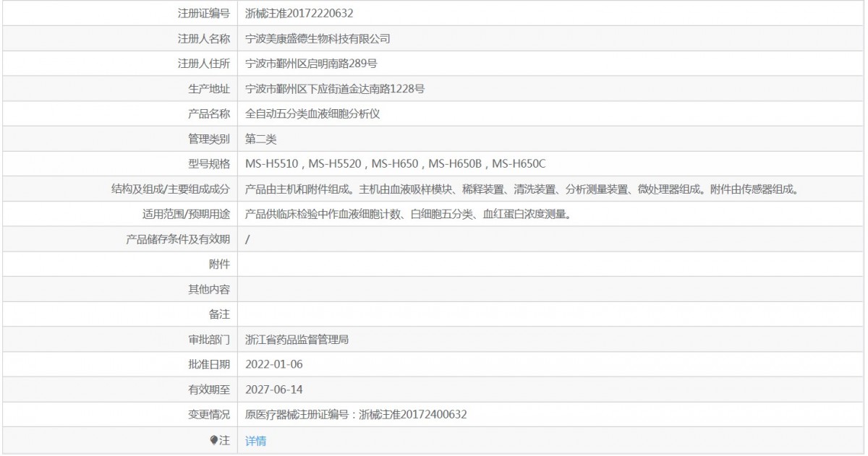Screen dimensions: 868x456
Task: Click change record 原医疗器械注册证编号 text
Action: tap(356, 414)
